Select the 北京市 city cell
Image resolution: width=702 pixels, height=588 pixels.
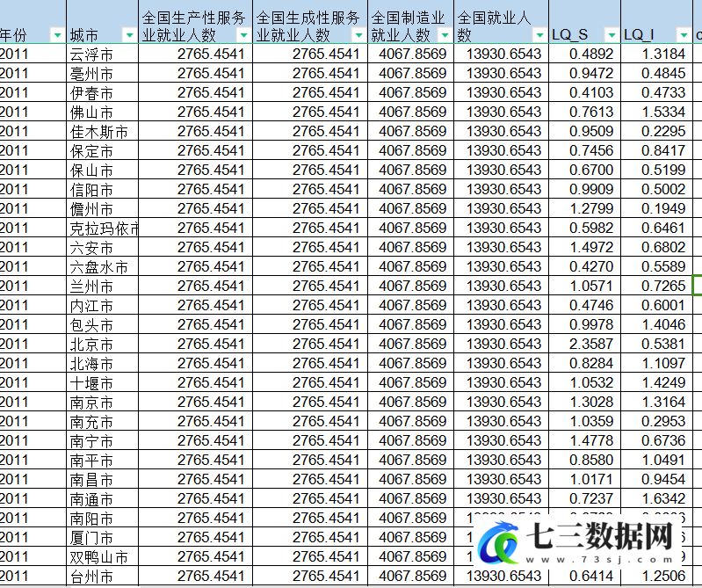click(x=102, y=344)
